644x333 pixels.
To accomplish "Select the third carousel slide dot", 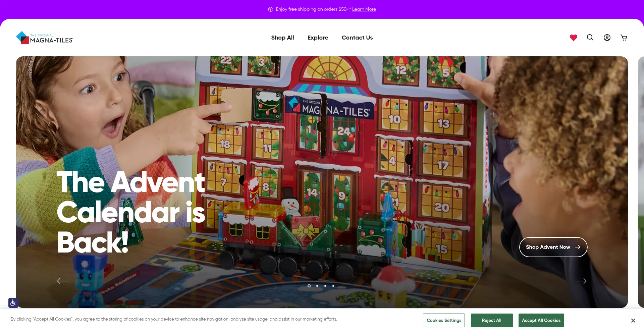I will pyautogui.click(x=325, y=286).
